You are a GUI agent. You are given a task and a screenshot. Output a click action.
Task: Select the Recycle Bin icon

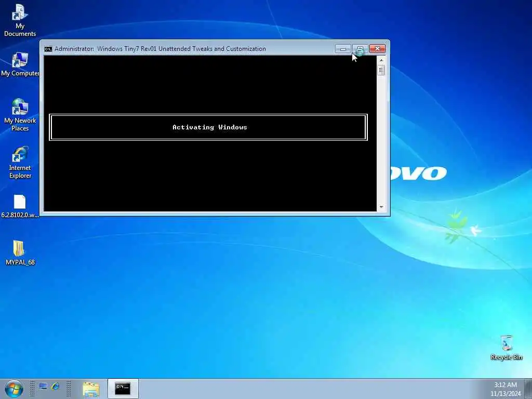pos(506,348)
